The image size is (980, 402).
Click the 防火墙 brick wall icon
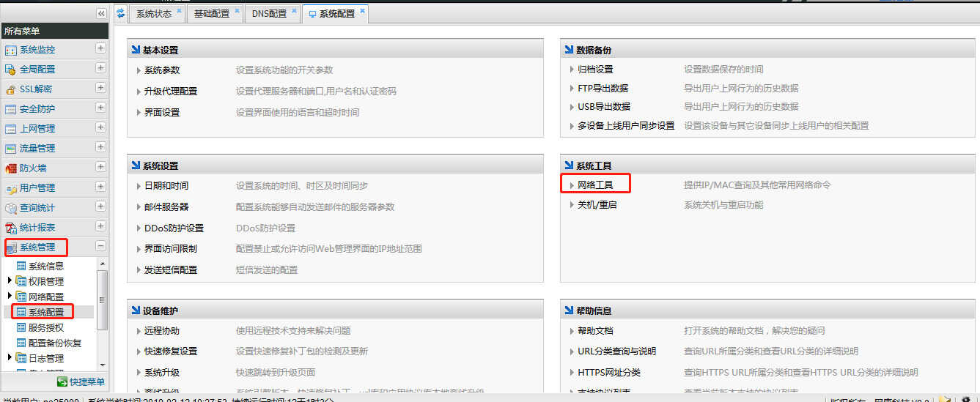[10, 168]
